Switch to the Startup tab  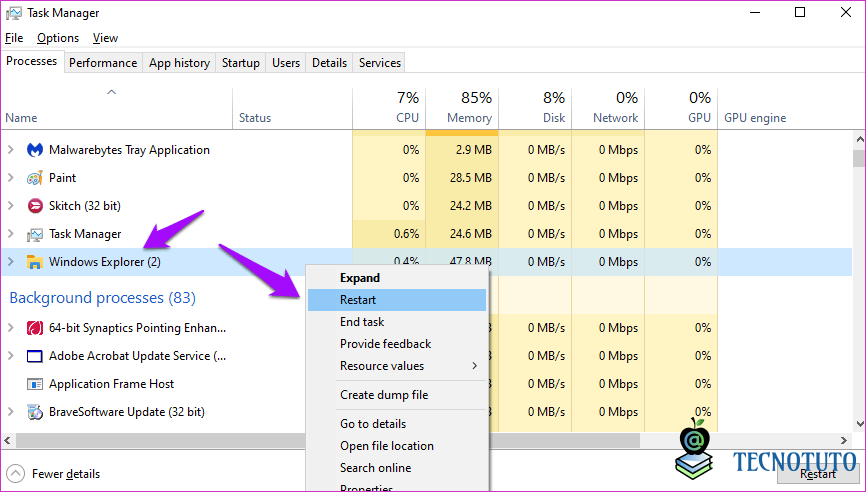240,63
